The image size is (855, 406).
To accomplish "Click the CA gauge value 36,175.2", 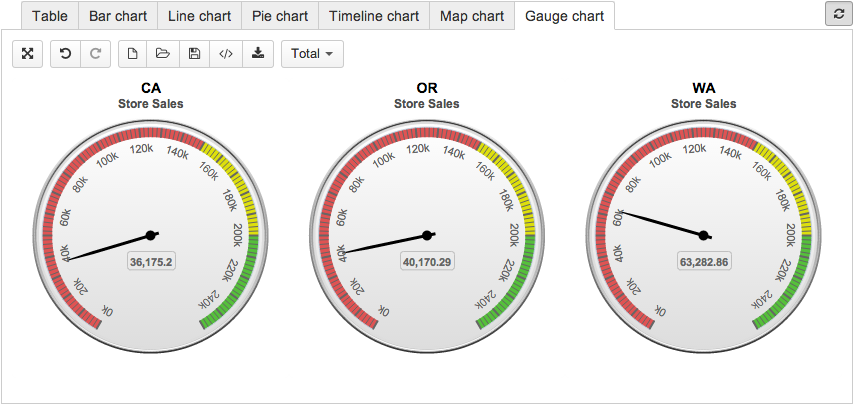I will (151, 262).
